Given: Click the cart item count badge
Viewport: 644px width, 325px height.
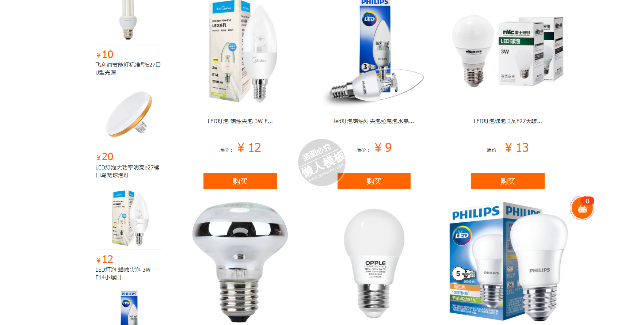Looking at the screenshot, I should click(x=587, y=201).
